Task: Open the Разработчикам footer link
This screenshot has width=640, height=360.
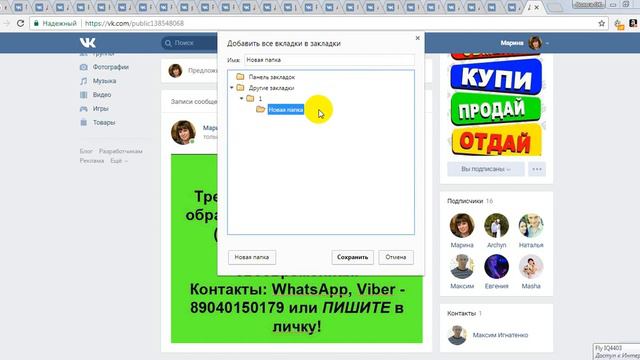Action: (121, 151)
